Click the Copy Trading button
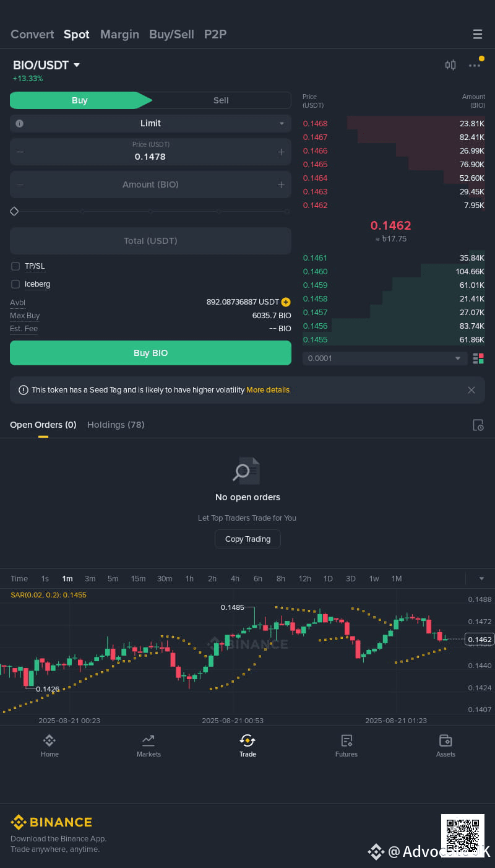The height and width of the screenshot is (868, 495). [247, 539]
